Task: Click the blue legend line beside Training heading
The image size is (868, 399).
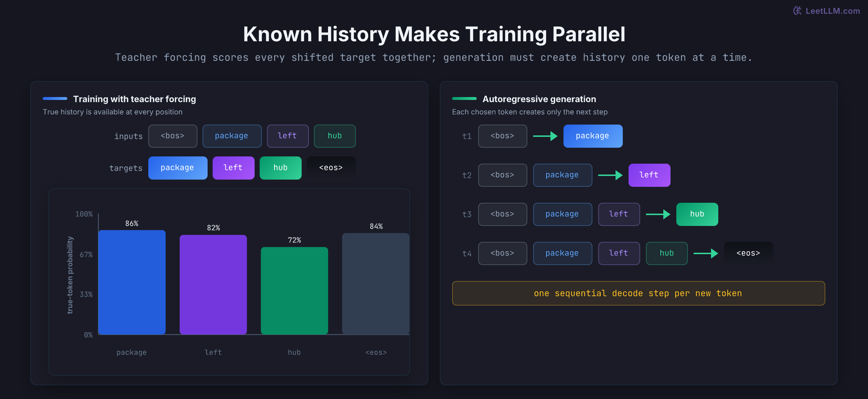Action: pyautogui.click(x=55, y=98)
